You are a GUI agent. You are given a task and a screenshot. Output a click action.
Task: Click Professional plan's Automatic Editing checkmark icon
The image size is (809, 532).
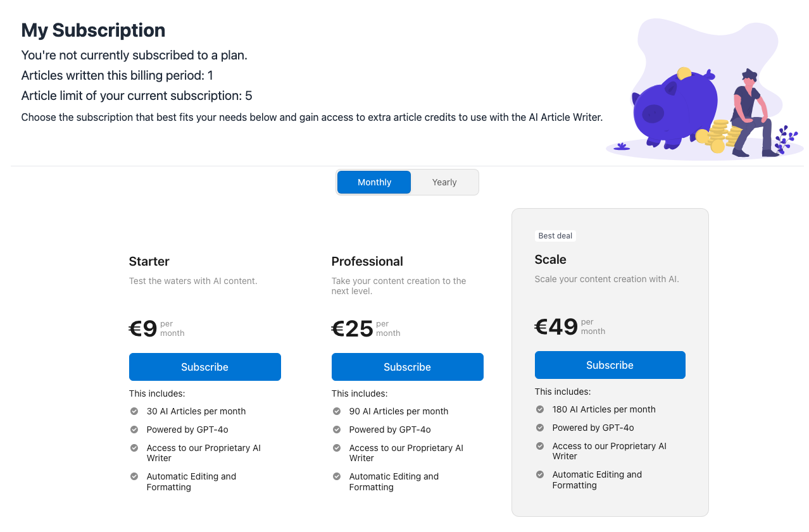coord(337,476)
